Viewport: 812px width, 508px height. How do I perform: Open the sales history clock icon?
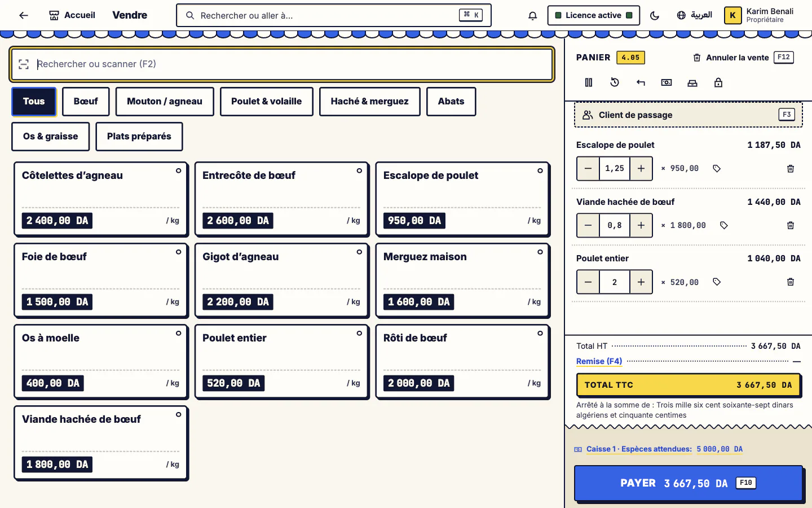tap(615, 82)
